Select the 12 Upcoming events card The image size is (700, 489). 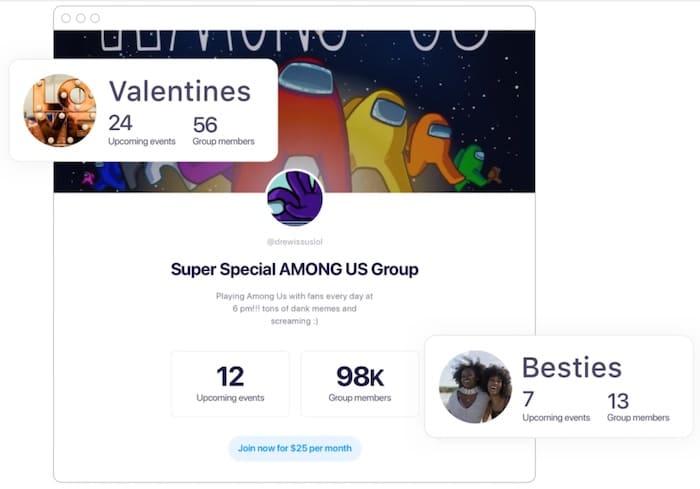tap(230, 383)
